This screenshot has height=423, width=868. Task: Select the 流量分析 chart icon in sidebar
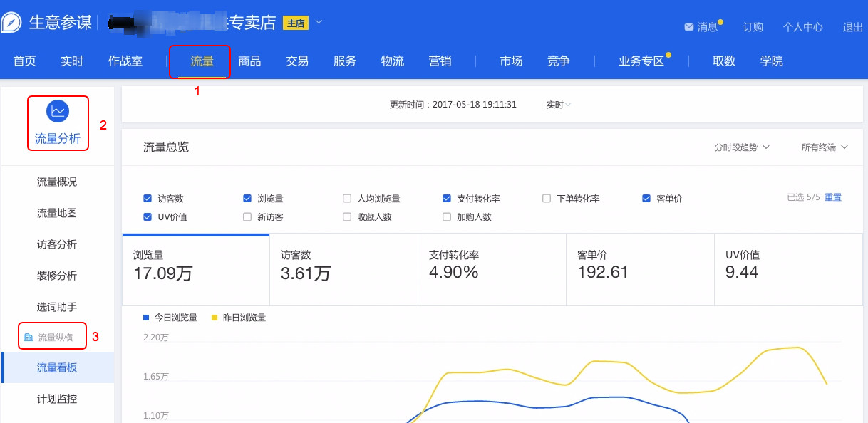pos(58,111)
